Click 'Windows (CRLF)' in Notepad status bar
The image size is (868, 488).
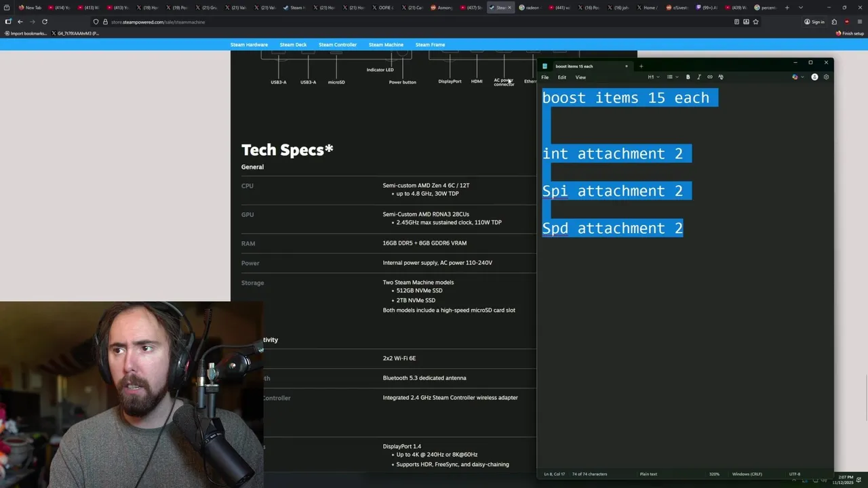[747, 474]
